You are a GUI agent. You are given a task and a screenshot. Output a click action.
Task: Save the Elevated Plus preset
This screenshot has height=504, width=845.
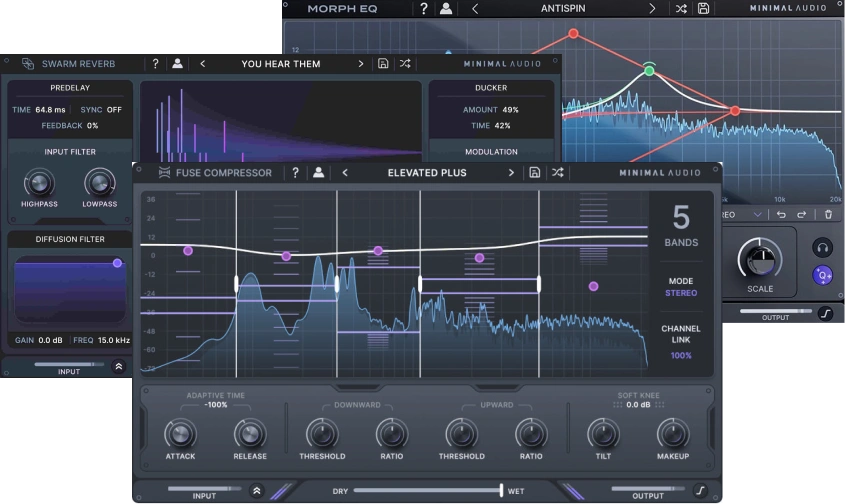(535, 173)
